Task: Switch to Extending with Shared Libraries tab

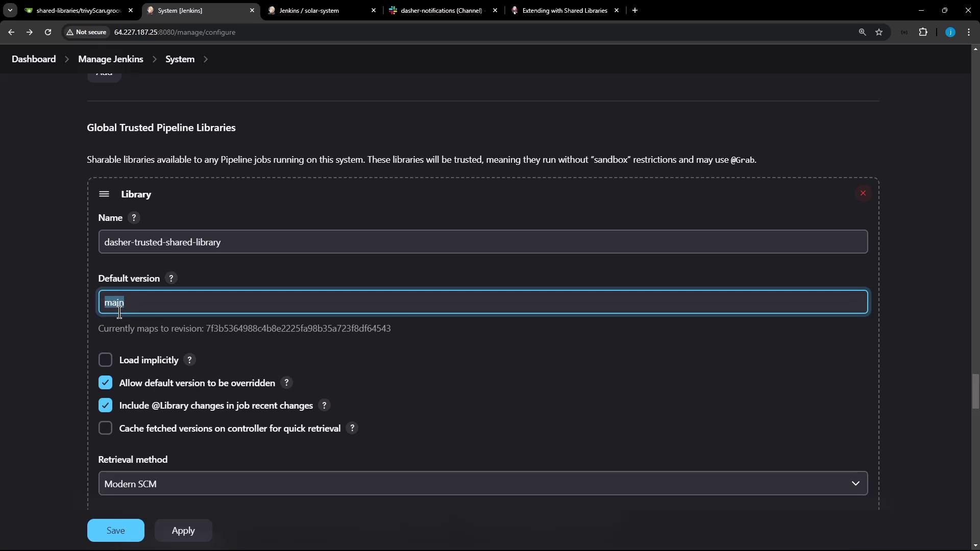Action: point(564,10)
